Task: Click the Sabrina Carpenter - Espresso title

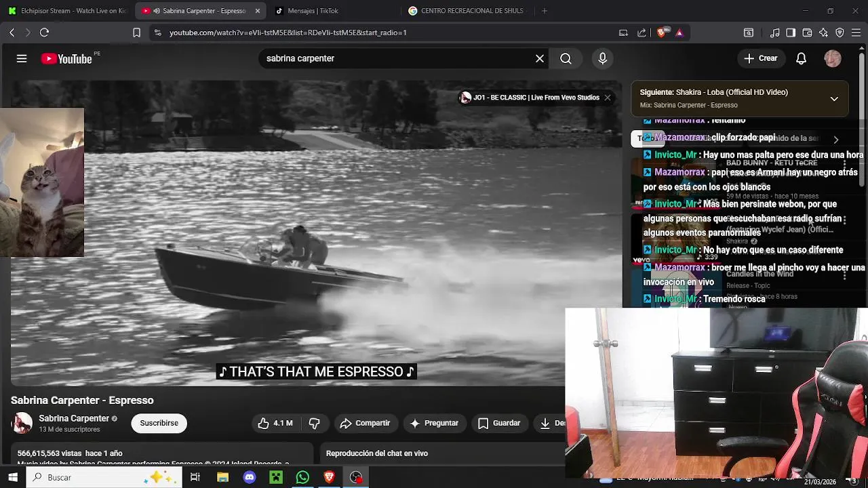Action: [x=82, y=401]
